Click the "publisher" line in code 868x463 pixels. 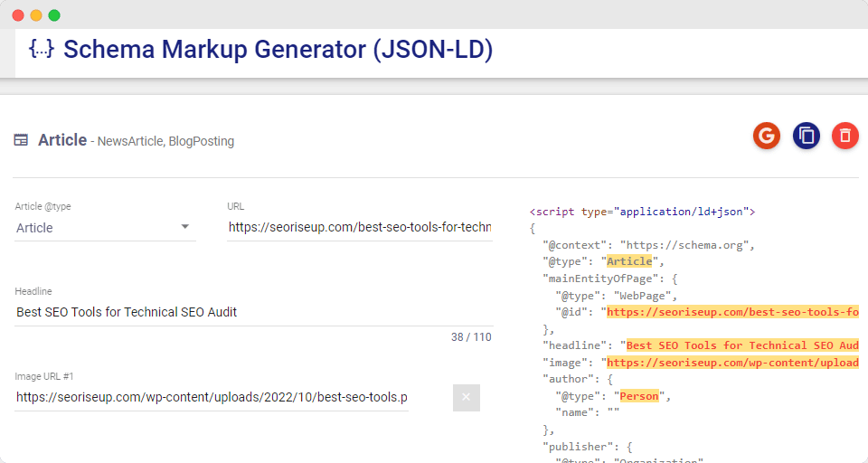click(588, 447)
